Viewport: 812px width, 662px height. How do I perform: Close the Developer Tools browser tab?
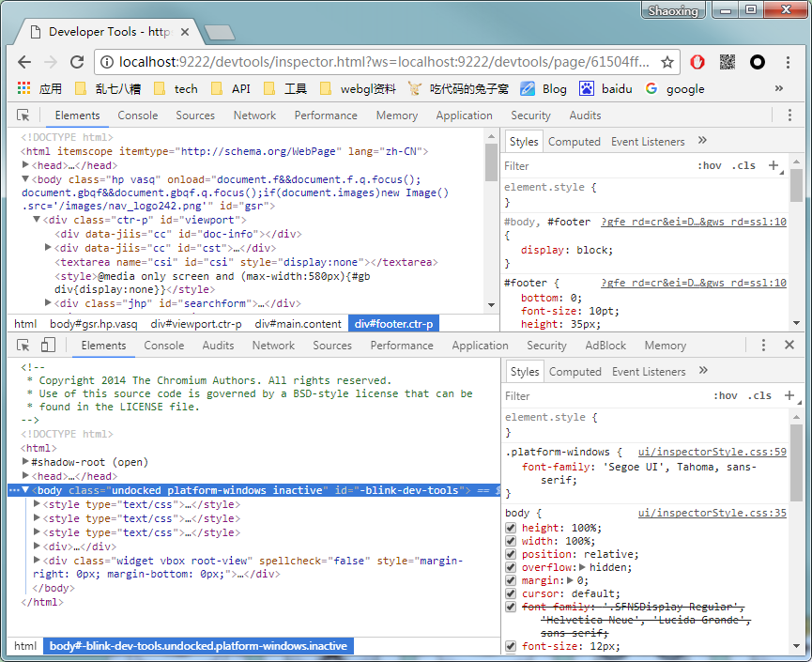(185, 32)
